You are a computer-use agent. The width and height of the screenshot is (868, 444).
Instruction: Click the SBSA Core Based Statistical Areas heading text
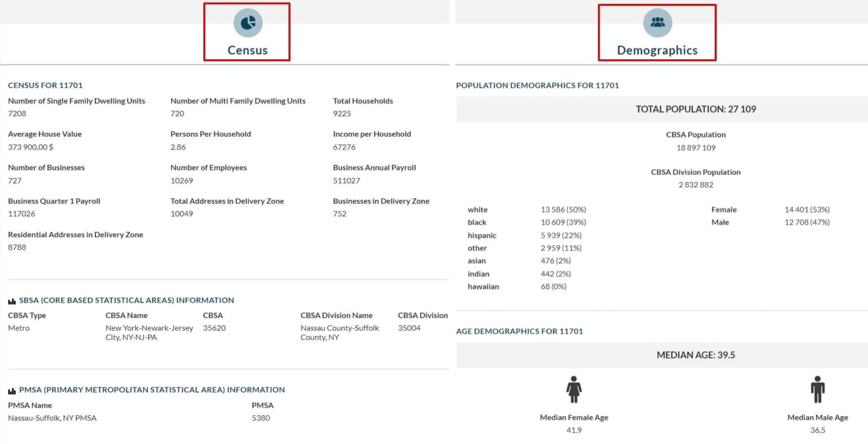click(127, 301)
